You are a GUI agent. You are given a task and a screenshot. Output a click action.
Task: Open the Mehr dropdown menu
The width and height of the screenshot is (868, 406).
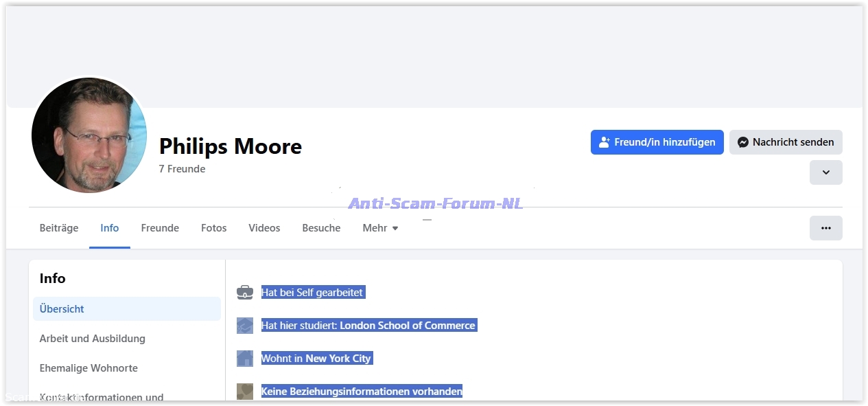[x=380, y=228]
